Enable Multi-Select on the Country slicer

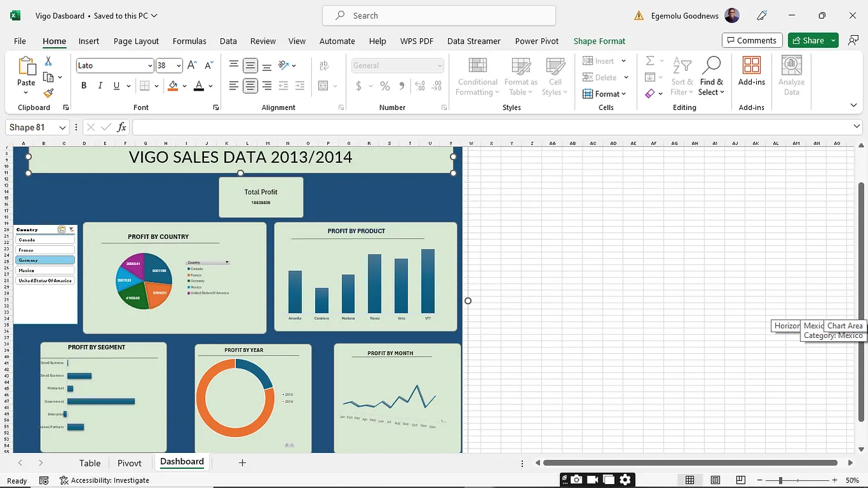tap(61, 229)
